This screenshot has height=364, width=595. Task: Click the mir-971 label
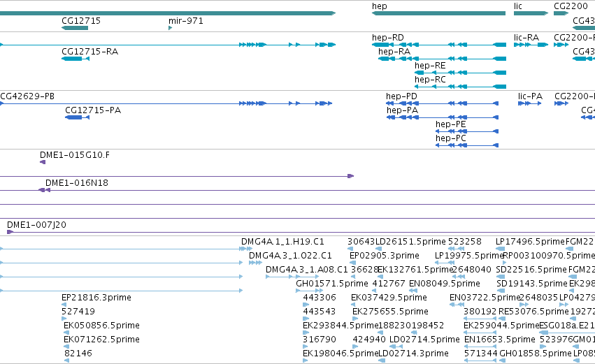click(186, 20)
